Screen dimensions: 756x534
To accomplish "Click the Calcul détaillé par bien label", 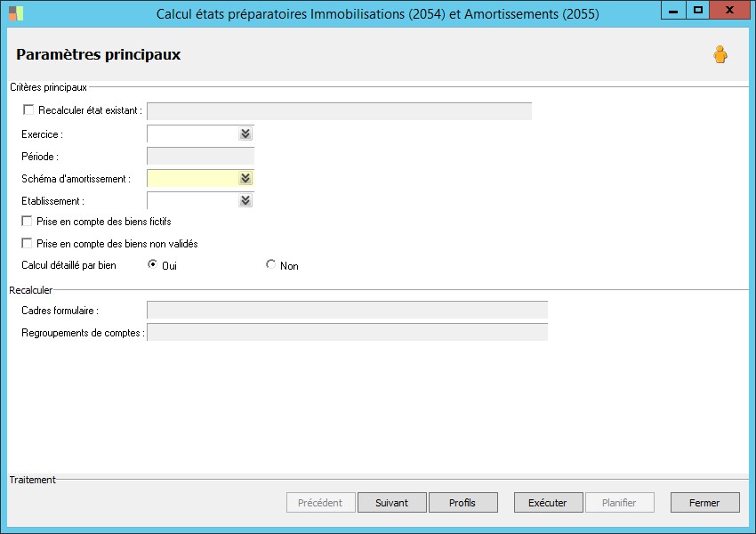I will click(68, 265).
